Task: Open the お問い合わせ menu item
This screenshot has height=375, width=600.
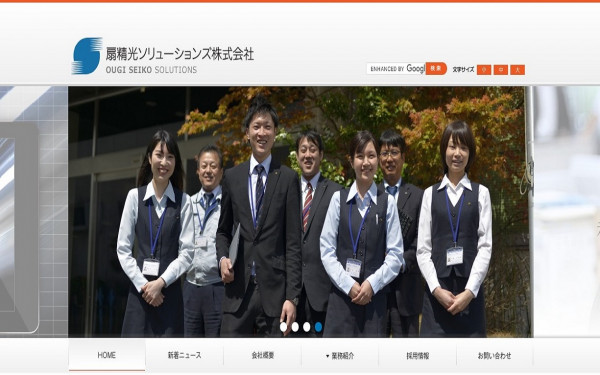Action: [494, 355]
